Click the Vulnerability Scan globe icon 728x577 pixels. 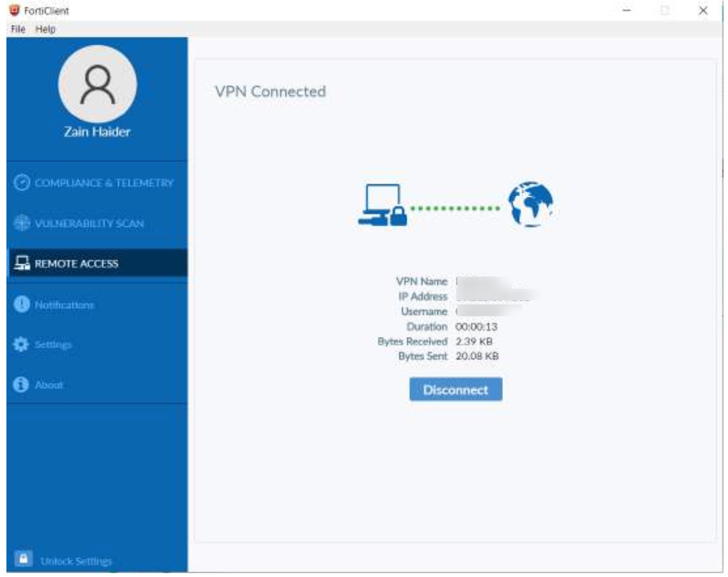coord(22,223)
